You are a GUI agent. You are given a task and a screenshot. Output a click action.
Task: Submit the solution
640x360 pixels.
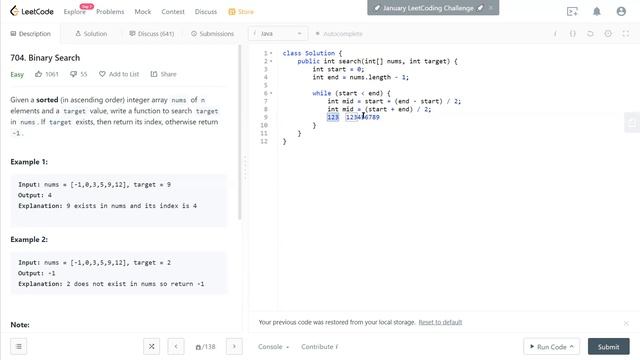click(609, 347)
